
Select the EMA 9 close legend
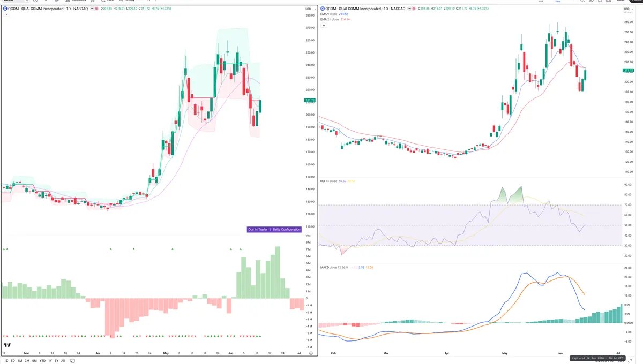coord(335,14)
